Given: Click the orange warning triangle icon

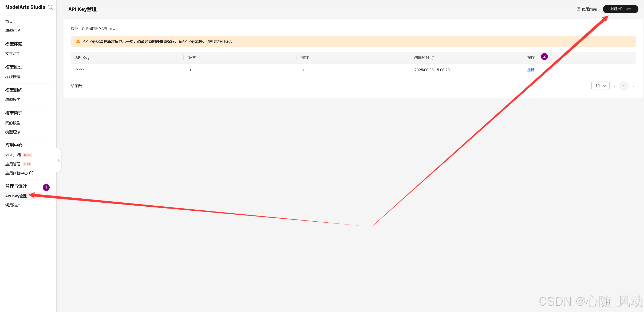Looking at the screenshot, I should click(78, 41).
